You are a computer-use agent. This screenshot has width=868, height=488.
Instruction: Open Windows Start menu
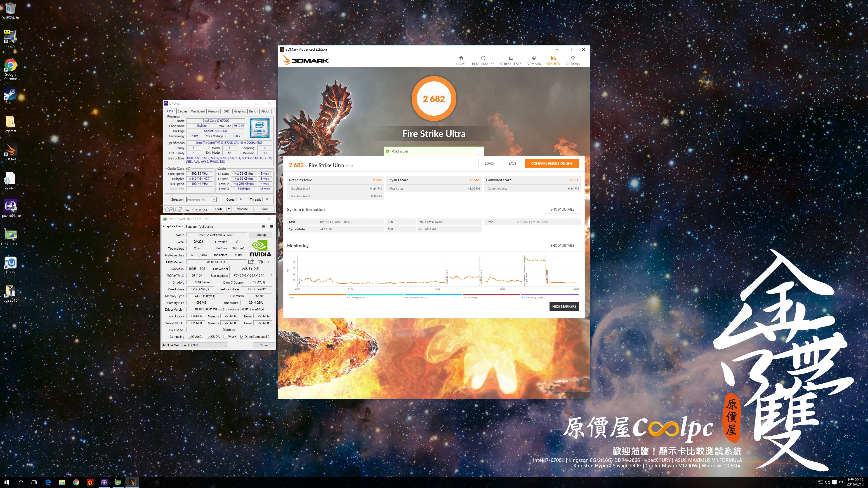click(x=7, y=482)
